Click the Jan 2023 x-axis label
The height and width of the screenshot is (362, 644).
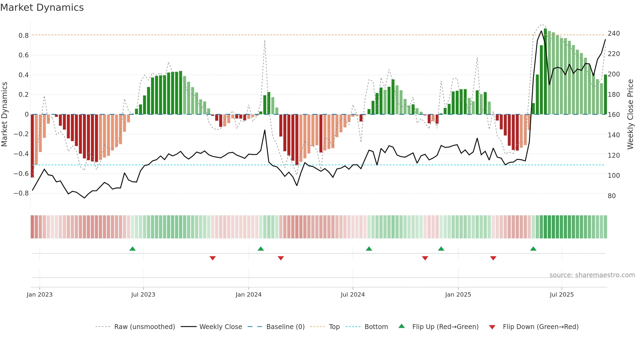pyautogui.click(x=40, y=294)
